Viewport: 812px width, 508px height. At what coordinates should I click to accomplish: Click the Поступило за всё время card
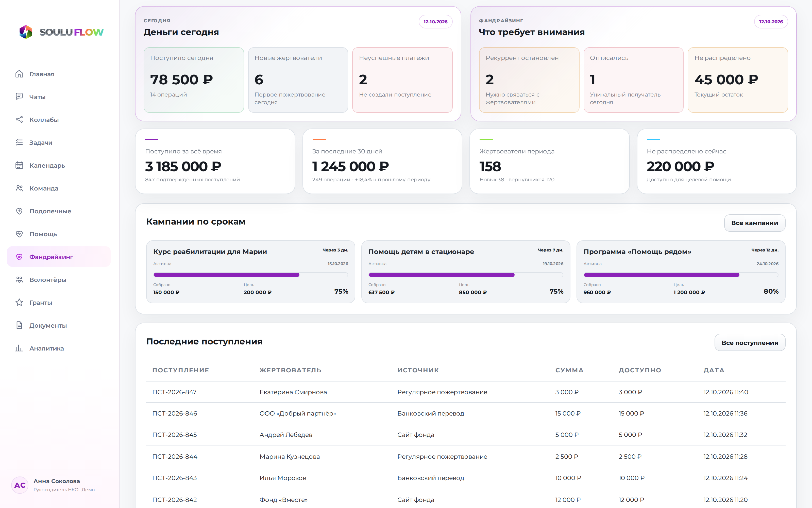215,161
